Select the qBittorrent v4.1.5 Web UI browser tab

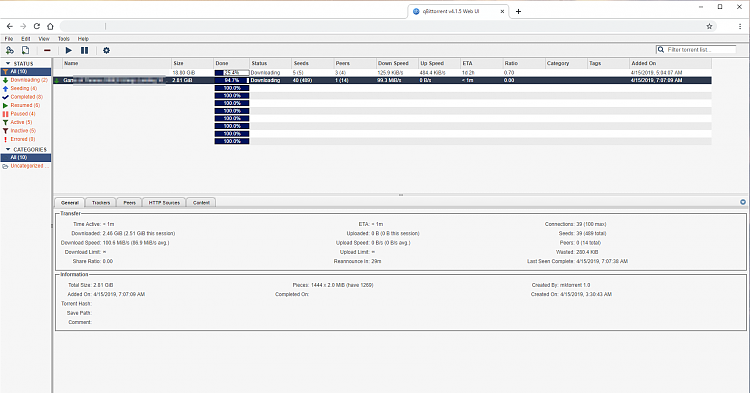click(458, 11)
